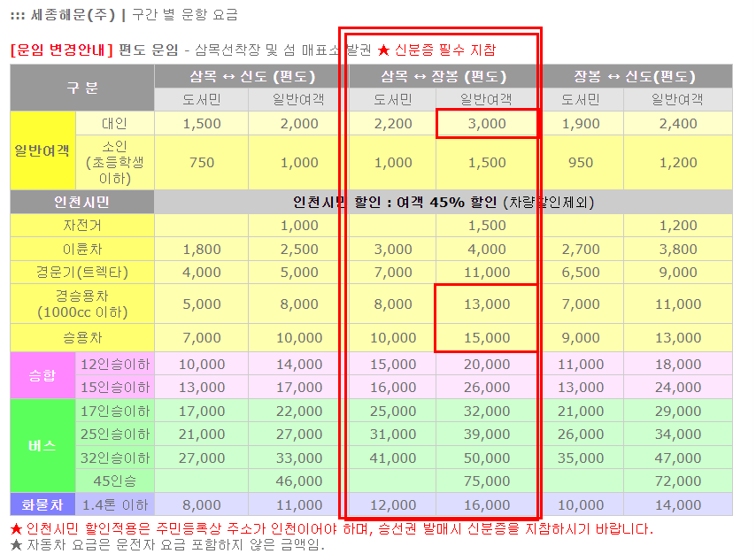The height and width of the screenshot is (554, 756).
Task: Click the red '[운임 변경안내]' notice label
Action: [x=62, y=50]
